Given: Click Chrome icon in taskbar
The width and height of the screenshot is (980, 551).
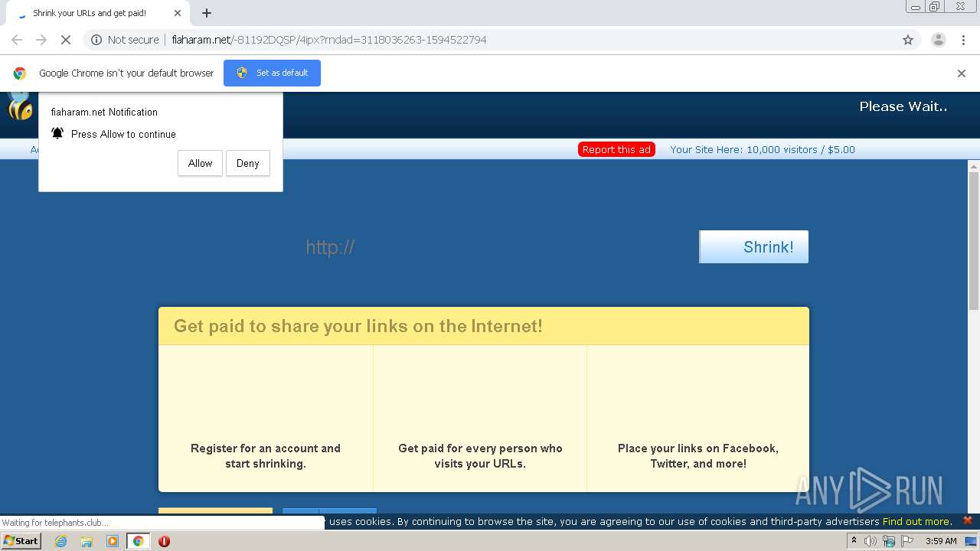Looking at the screenshot, I should pyautogui.click(x=138, y=541).
